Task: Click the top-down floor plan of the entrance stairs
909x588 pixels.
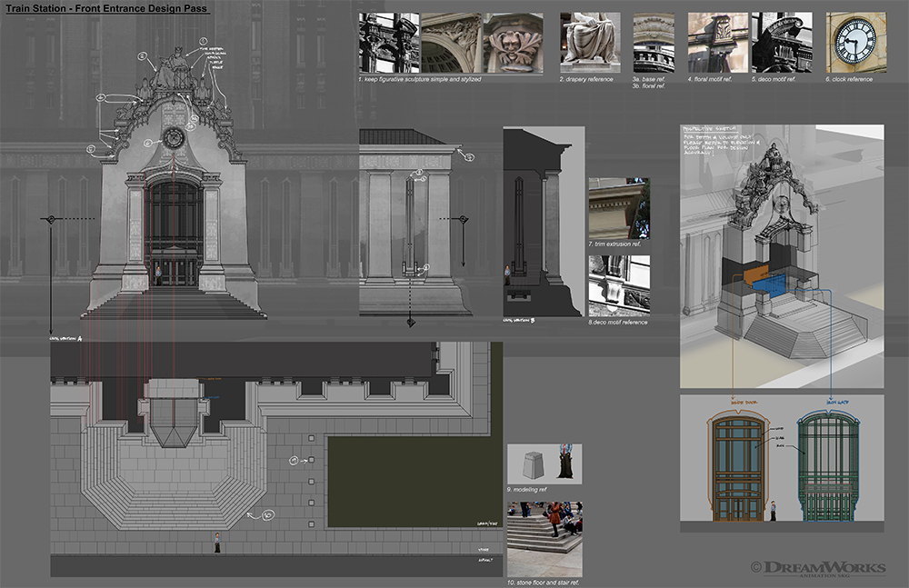Action: tap(276, 459)
